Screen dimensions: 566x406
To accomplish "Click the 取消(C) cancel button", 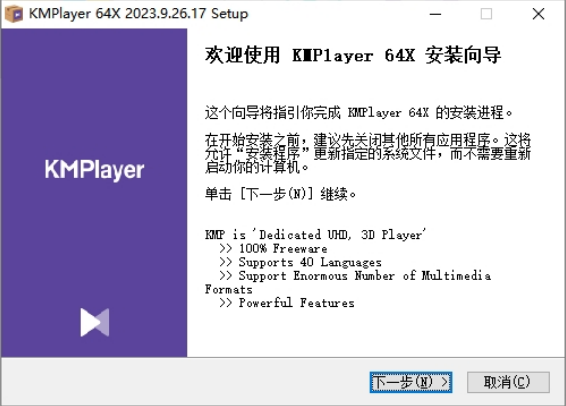I will pyautogui.click(x=508, y=382).
